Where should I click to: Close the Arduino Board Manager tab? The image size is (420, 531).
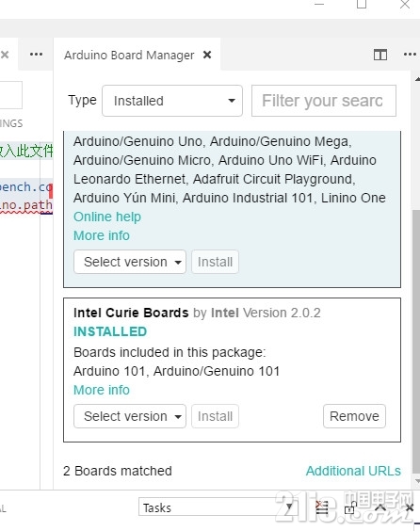tap(207, 55)
